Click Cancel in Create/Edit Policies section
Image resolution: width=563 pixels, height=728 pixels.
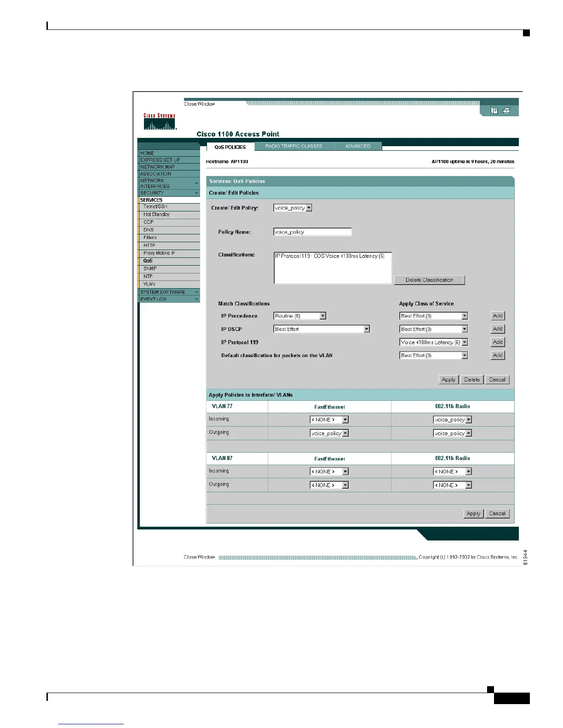(x=497, y=380)
